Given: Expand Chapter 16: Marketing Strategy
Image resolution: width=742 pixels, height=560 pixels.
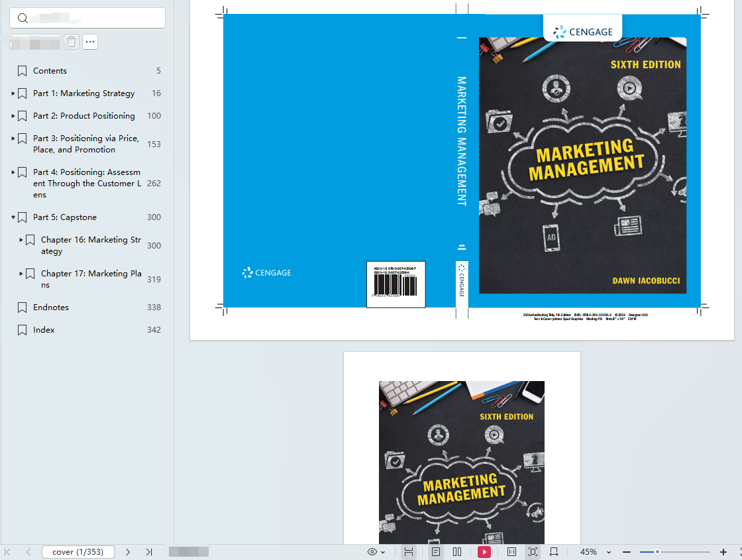Looking at the screenshot, I should (21, 240).
